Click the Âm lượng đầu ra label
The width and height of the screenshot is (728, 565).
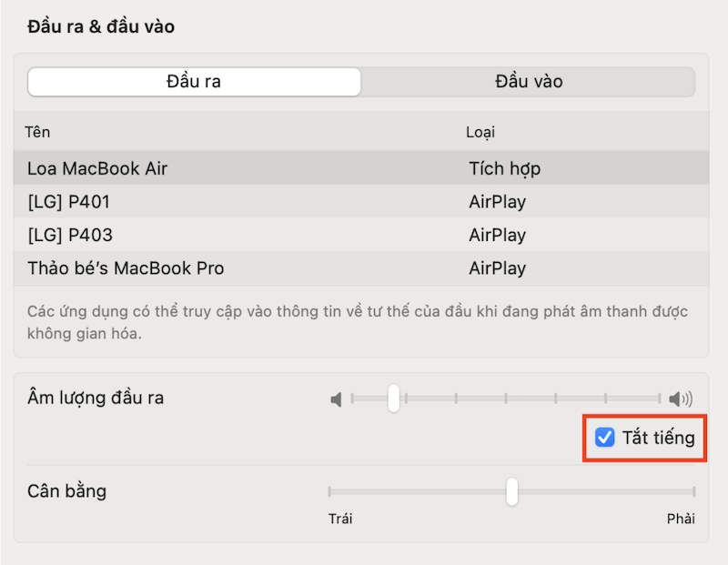click(x=96, y=399)
